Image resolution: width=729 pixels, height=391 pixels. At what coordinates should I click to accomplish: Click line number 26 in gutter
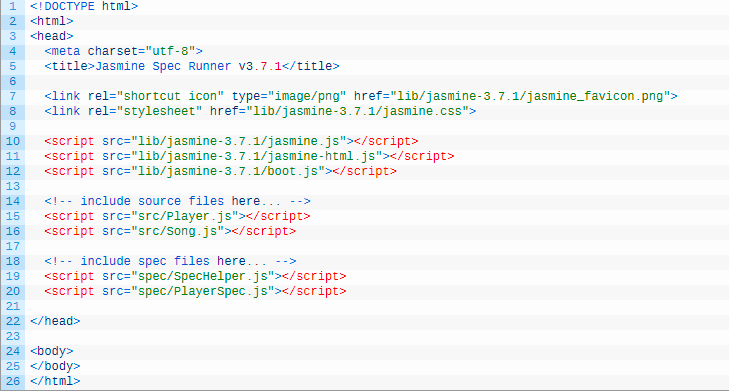13,381
